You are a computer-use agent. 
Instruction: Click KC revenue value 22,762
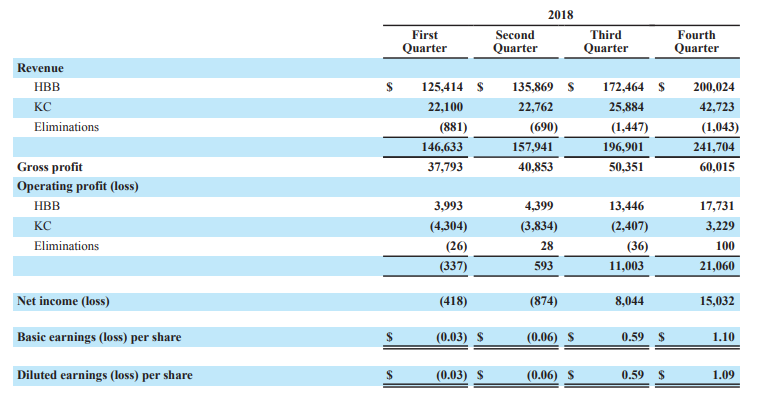(535, 107)
